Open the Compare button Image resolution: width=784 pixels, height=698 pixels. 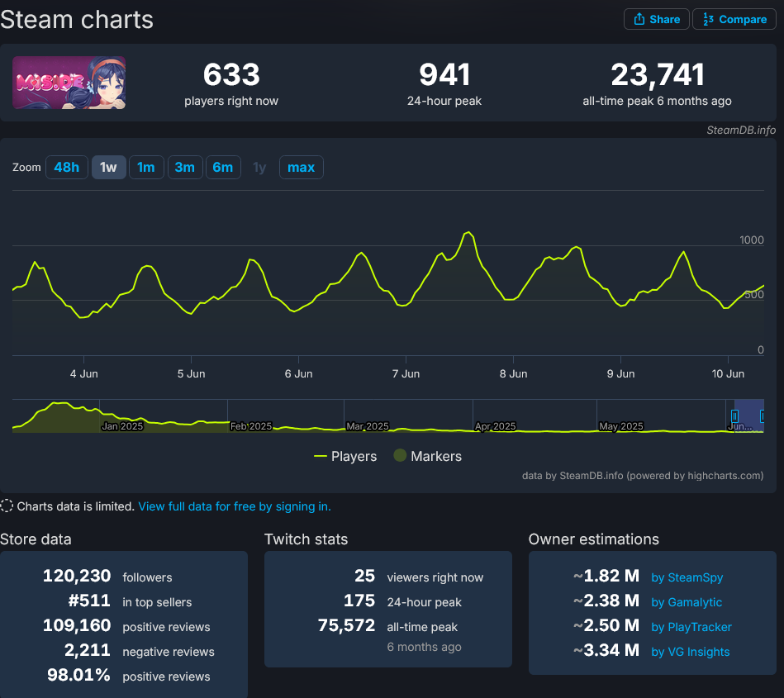(734, 20)
